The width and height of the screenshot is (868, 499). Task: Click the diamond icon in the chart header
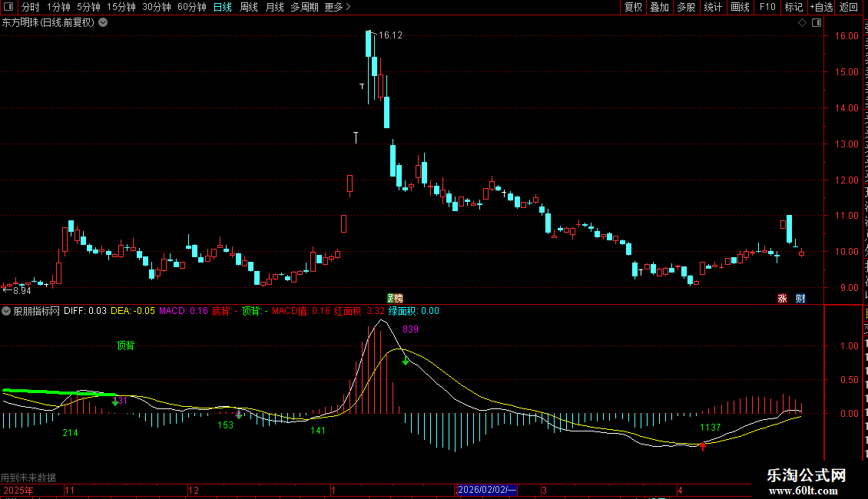click(x=802, y=23)
